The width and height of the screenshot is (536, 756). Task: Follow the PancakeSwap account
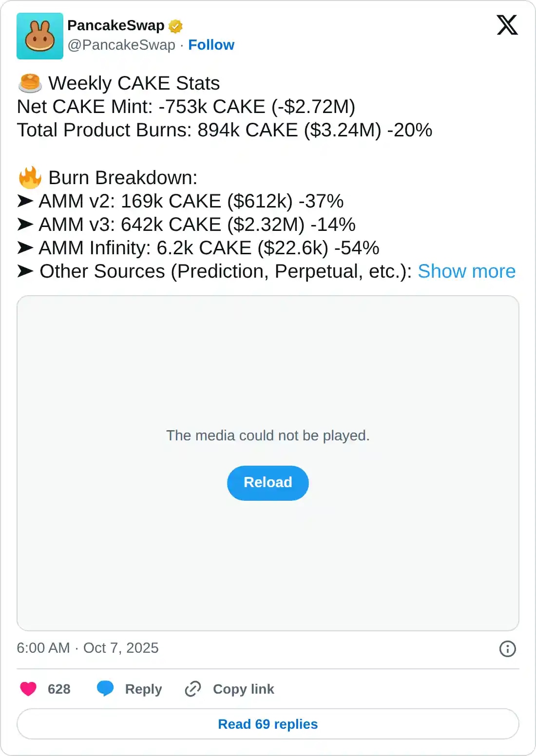click(211, 45)
